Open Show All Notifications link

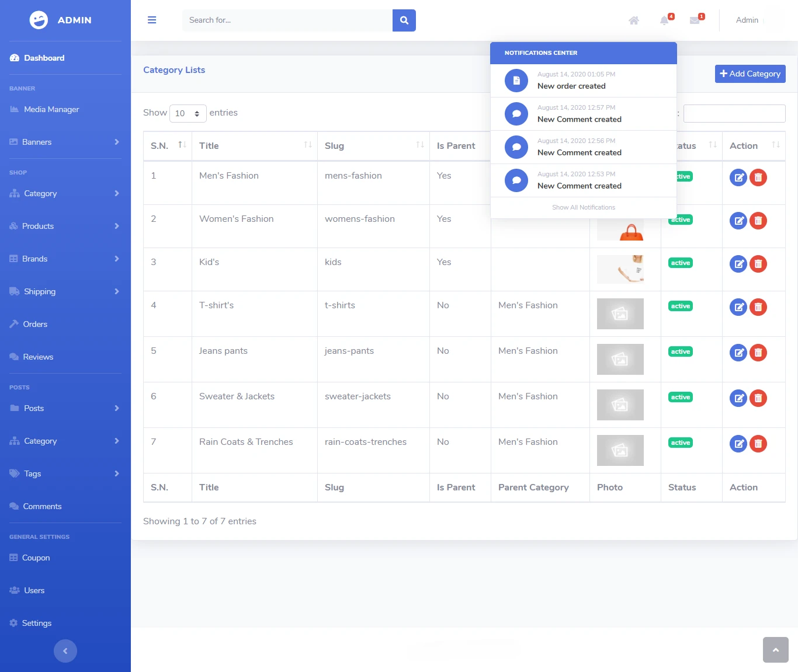click(583, 207)
